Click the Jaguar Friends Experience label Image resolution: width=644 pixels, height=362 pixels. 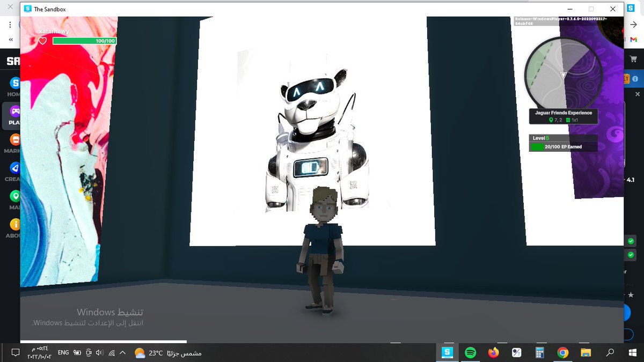pos(563,113)
